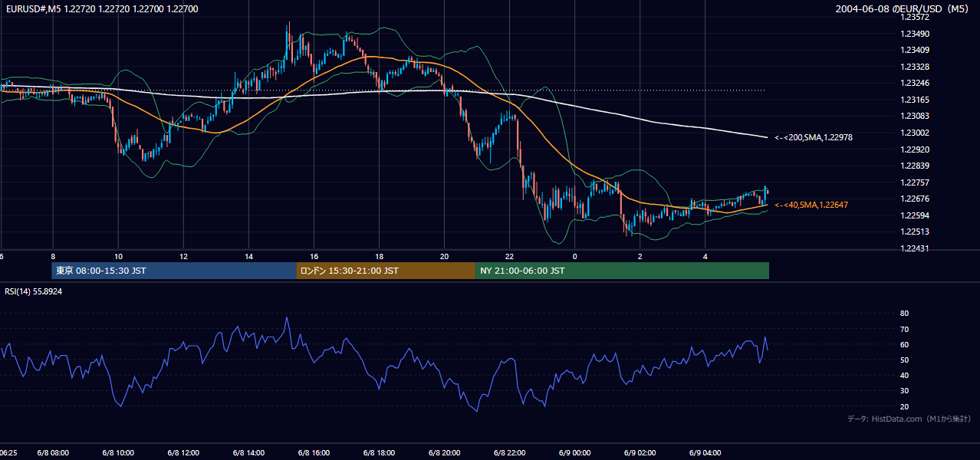Click the 6/8 18:00 time label

tap(379, 453)
